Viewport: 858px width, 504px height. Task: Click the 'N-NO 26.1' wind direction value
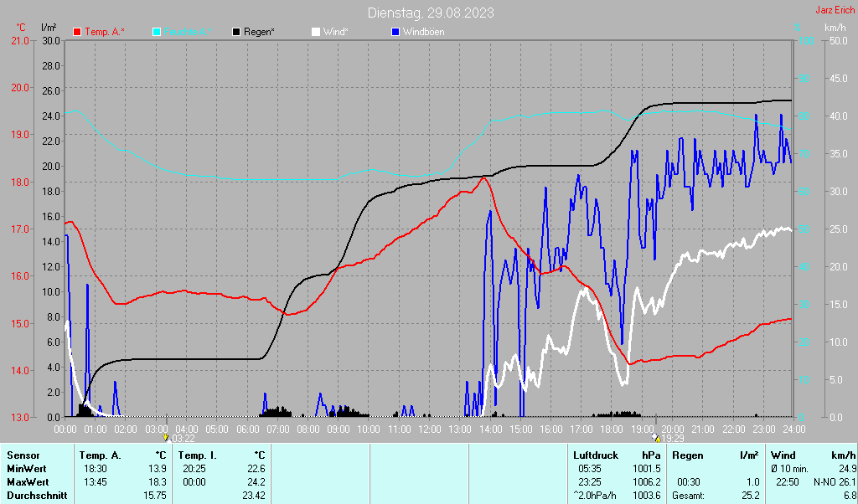point(835,482)
